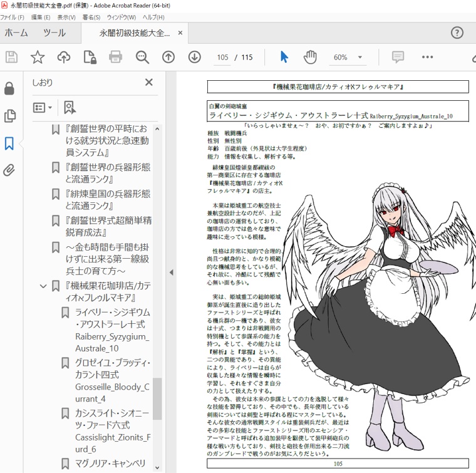Select the 永闇初級技能大全 document tab
The image size is (476, 473).
point(135,33)
